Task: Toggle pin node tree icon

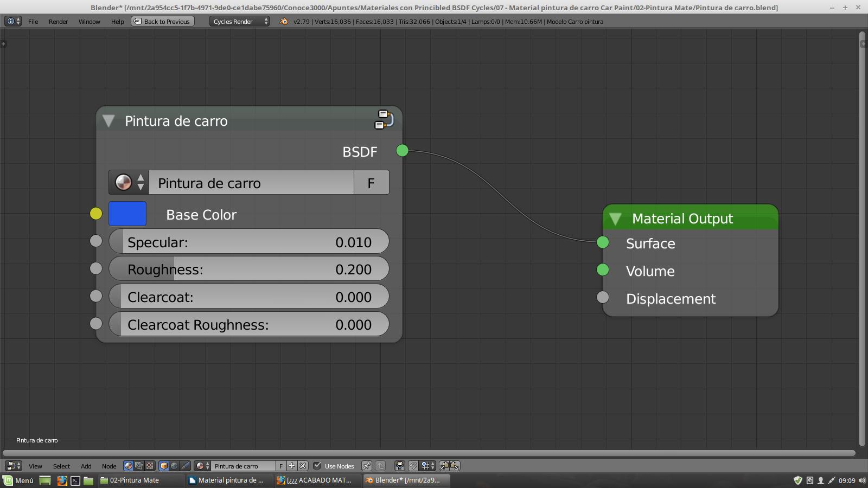Action: (x=367, y=466)
